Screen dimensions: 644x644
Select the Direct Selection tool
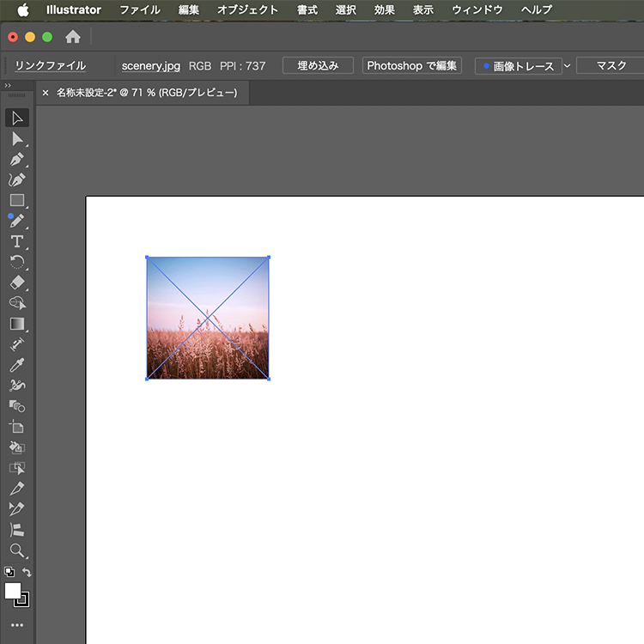[17, 139]
